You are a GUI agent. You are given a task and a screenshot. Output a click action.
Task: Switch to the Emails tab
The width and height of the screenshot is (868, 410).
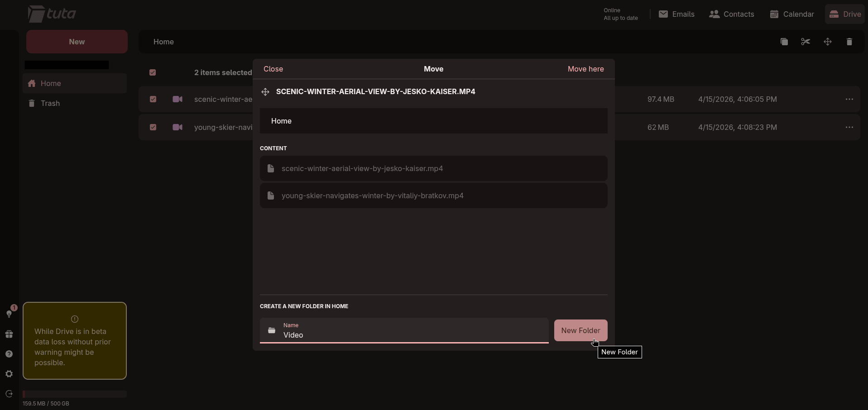pyautogui.click(x=676, y=14)
